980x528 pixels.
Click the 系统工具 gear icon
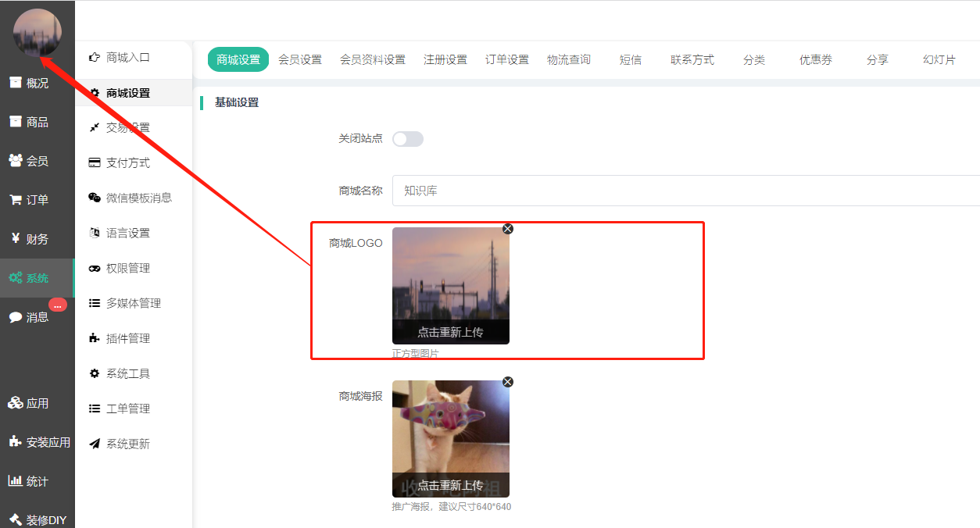point(95,373)
